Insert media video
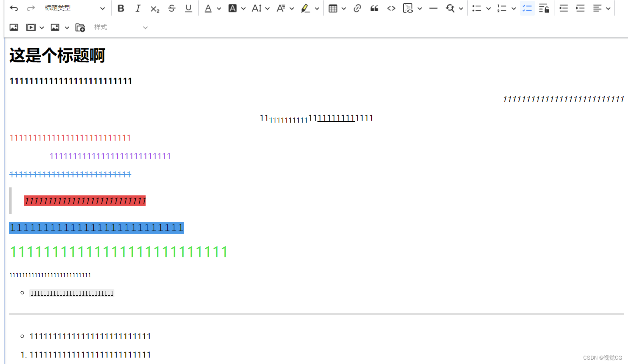The height and width of the screenshot is (364, 628). click(31, 28)
